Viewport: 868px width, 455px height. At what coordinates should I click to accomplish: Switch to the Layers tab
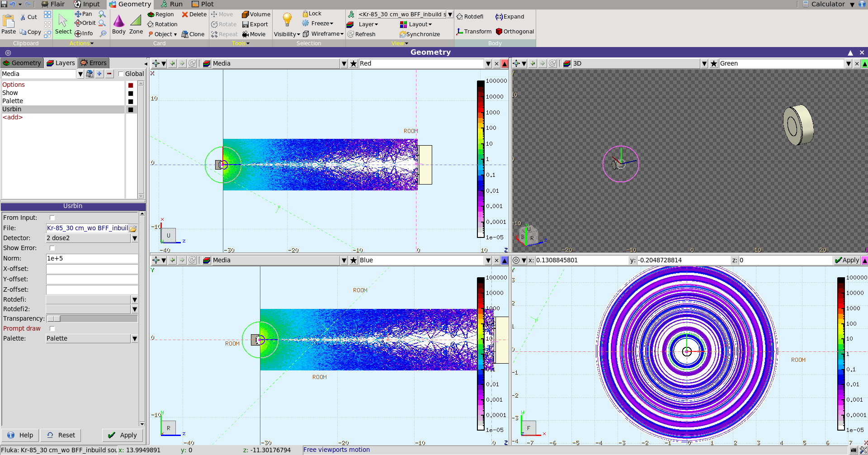click(61, 63)
